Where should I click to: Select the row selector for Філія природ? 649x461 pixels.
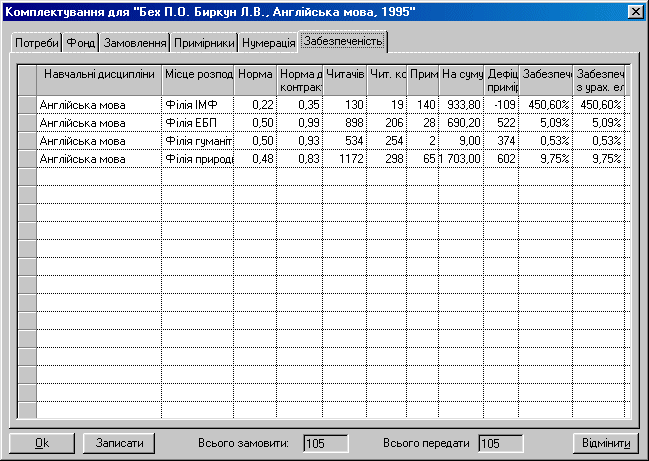27,159
